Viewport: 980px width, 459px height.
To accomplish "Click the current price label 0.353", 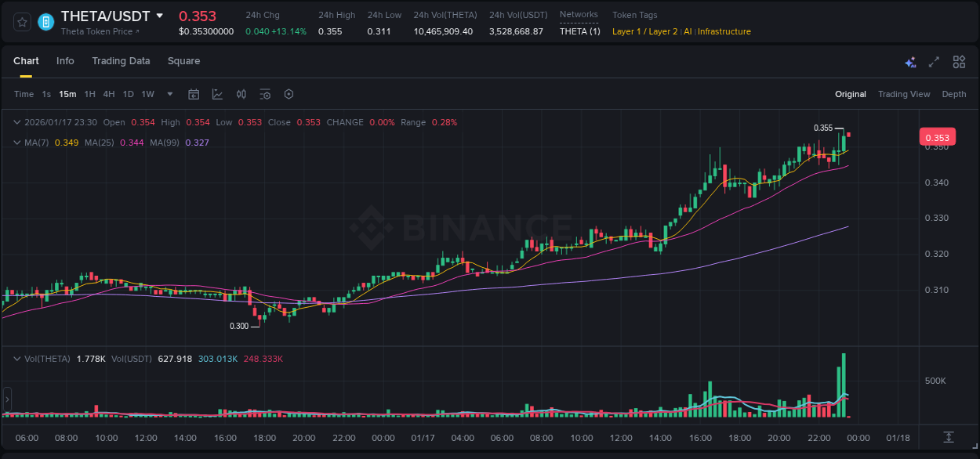I will [x=938, y=136].
